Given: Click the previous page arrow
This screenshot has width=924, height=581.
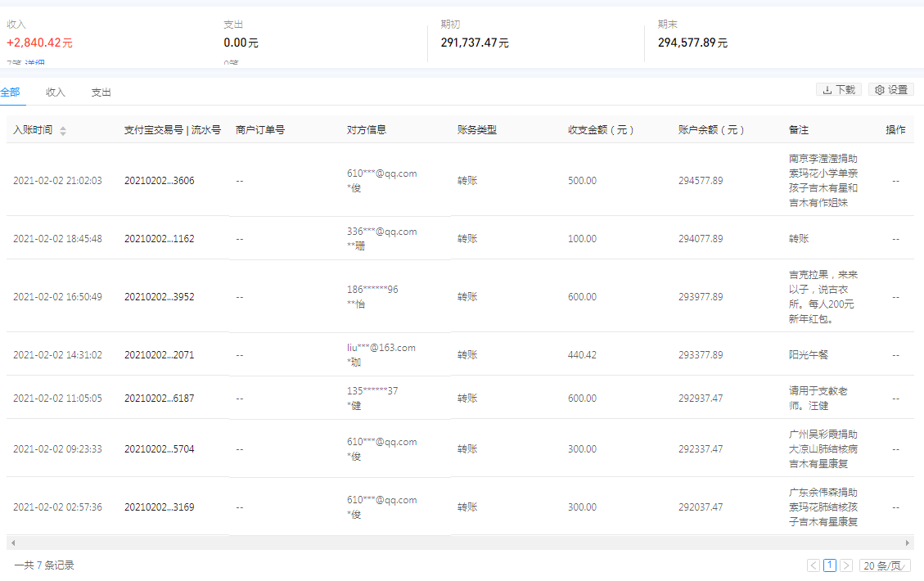Looking at the screenshot, I should point(812,565).
